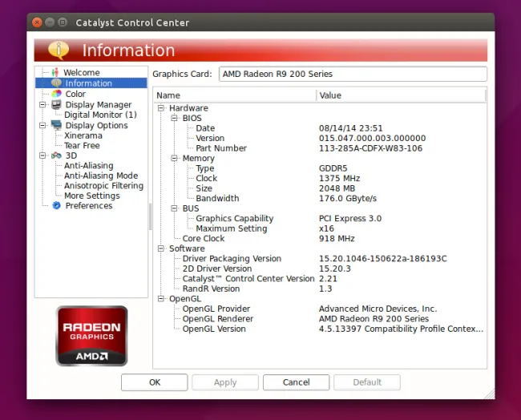Click the Display Options screen icon

click(x=56, y=125)
